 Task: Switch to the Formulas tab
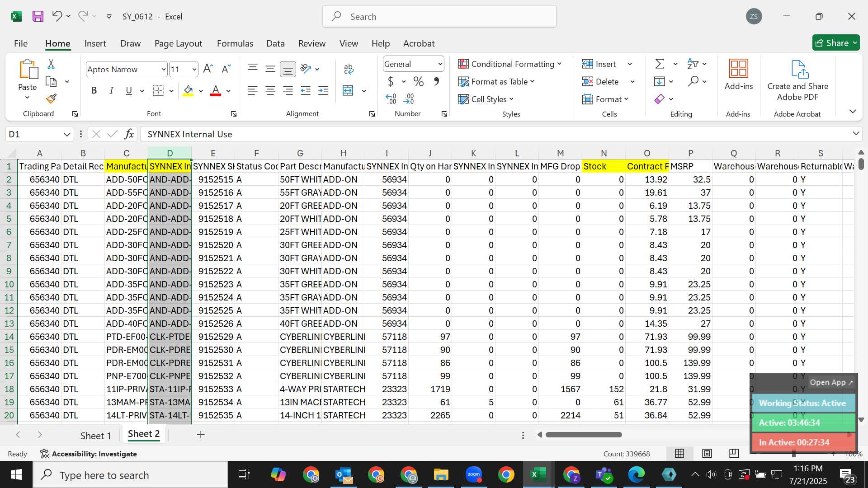(235, 43)
